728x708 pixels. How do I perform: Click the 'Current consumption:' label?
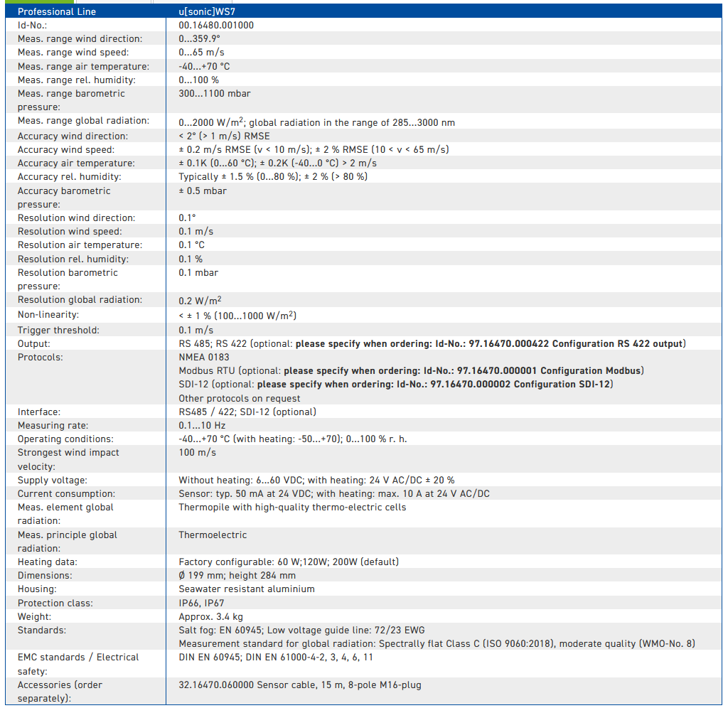(x=66, y=493)
